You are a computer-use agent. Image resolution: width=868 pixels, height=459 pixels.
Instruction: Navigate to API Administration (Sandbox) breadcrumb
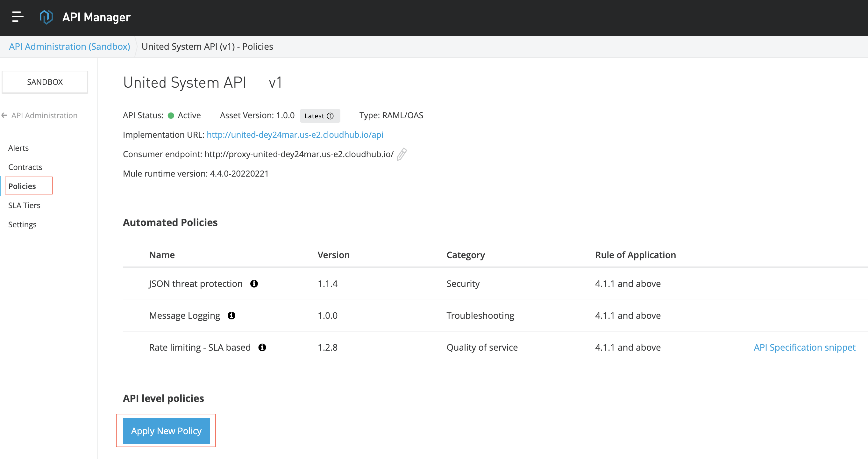(x=70, y=46)
